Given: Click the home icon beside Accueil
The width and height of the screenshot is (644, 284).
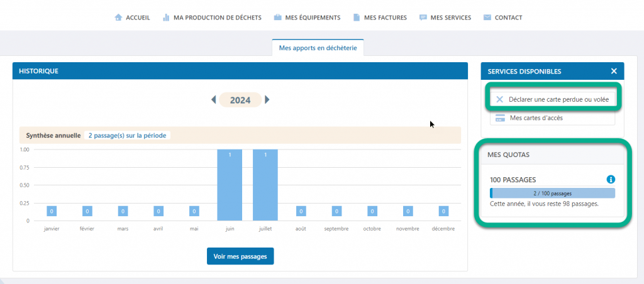Looking at the screenshot, I should [x=118, y=18].
